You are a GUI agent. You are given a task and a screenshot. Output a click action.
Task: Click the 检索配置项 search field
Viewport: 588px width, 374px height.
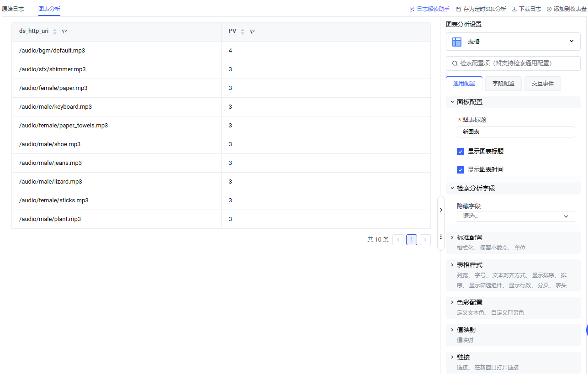pyautogui.click(x=513, y=63)
